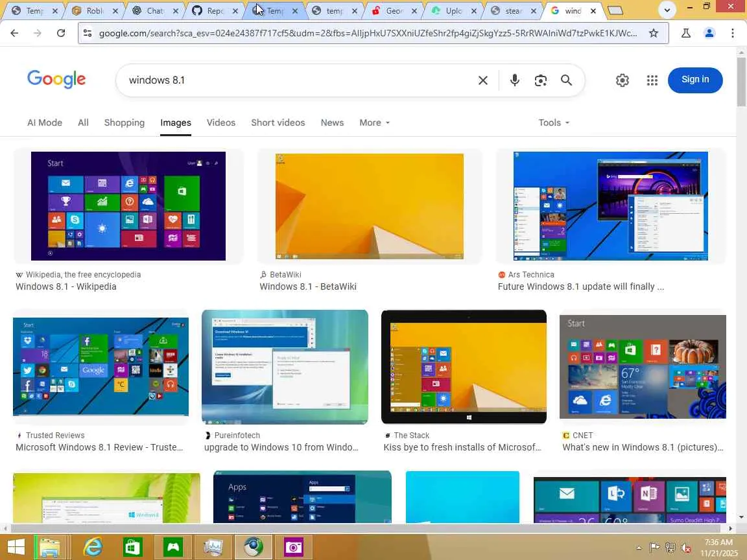Click the horizontal page scrollbar

point(367,528)
